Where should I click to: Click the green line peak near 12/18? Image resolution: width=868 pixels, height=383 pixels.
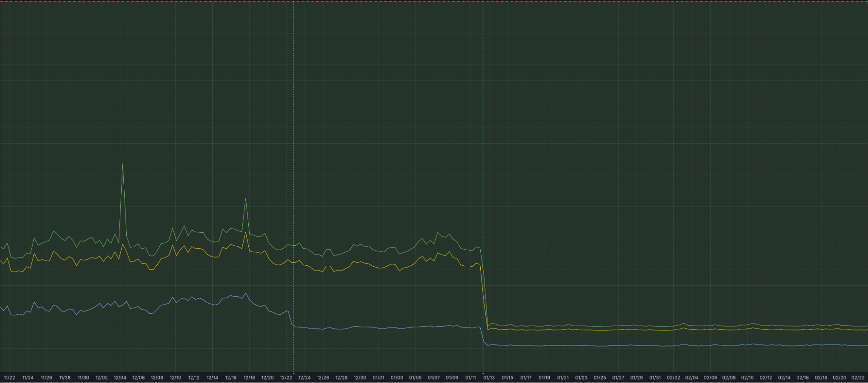[x=246, y=199]
